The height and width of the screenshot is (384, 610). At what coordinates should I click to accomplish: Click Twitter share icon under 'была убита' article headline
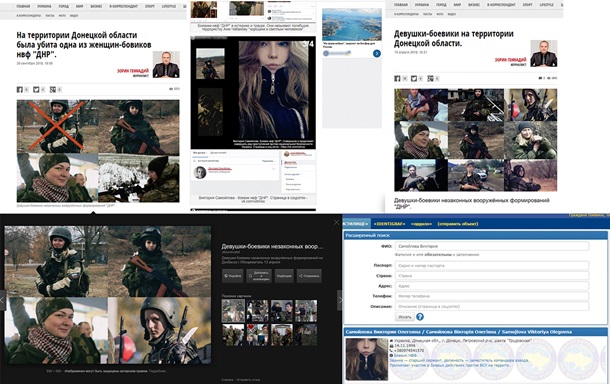point(36,89)
